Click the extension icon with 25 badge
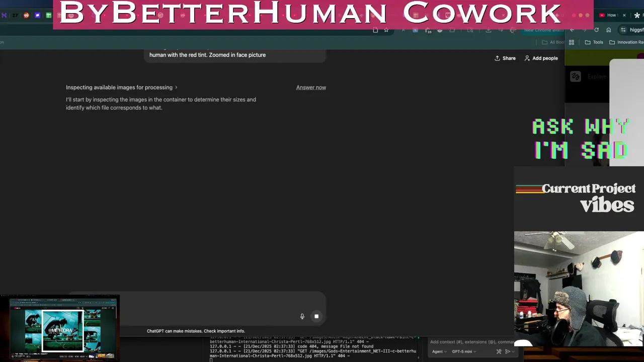This screenshot has width=644, height=362. [x=428, y=30]
